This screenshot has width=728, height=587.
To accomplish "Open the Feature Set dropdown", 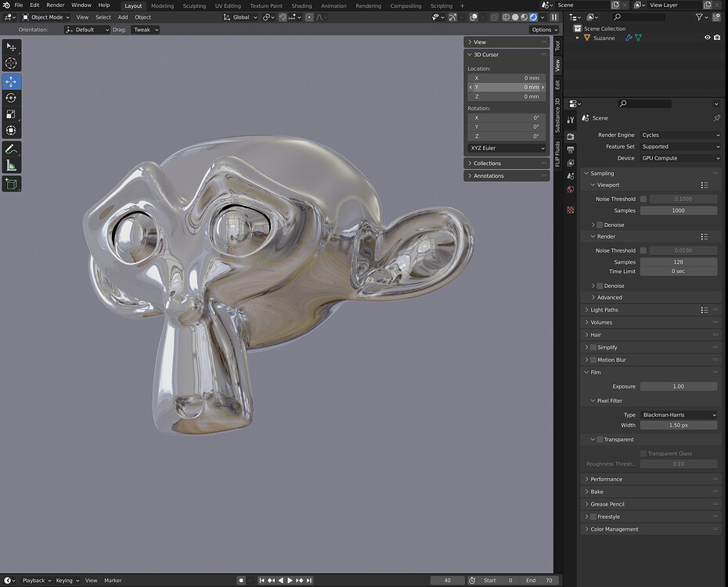I will tap(680, 146).
